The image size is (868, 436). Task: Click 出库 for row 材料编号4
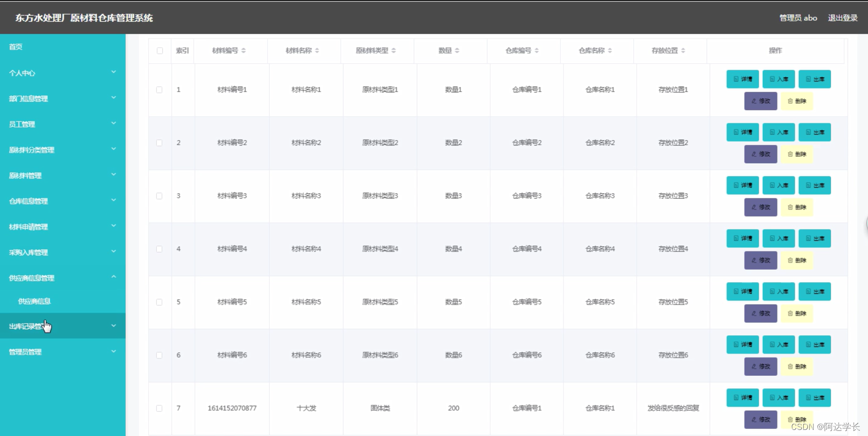815,238
